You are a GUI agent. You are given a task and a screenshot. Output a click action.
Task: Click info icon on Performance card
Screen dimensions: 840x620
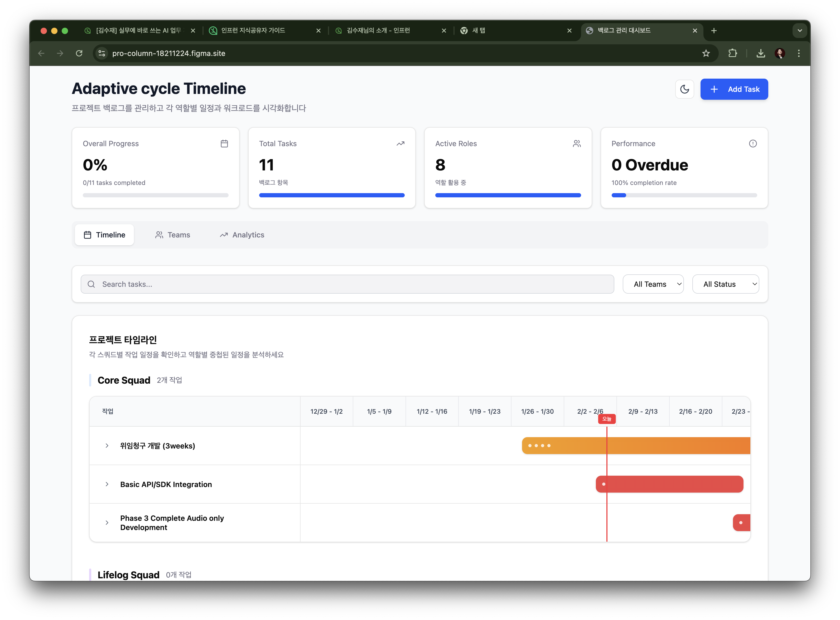(753, 143)
